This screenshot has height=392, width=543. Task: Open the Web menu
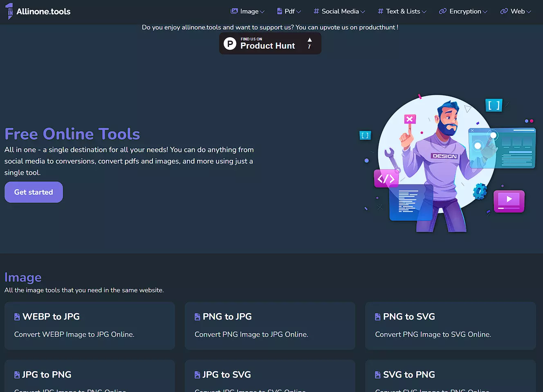pos(517,11)
